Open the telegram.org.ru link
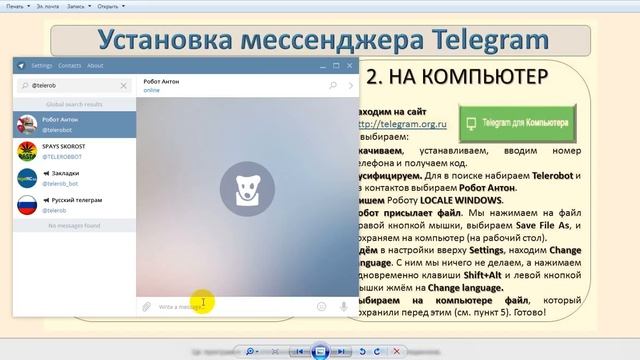This screenshot has height=360, width=640. [402, 124]
